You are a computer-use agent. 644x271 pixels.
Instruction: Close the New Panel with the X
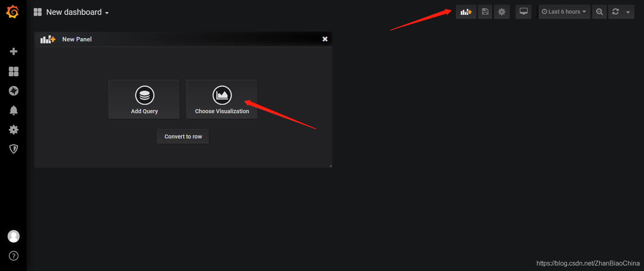pyautogui.click(x=325, y=39)
